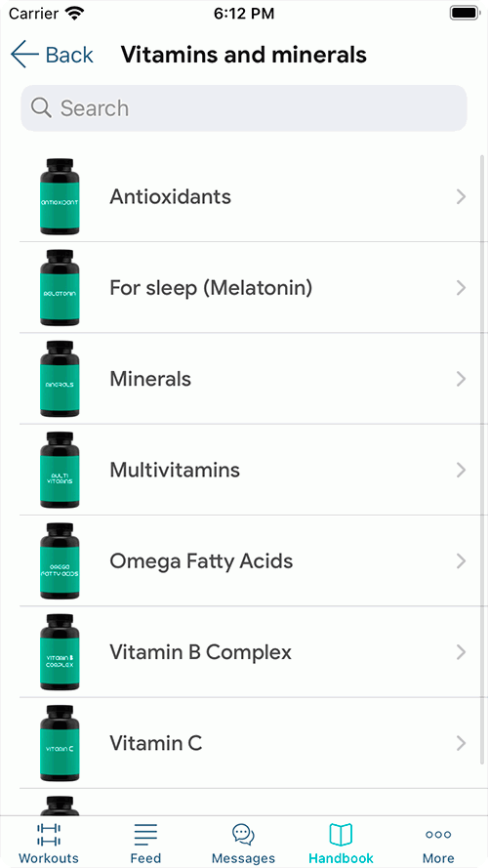Open the Workouts dumbbell tab

click(x=49, y=835)
